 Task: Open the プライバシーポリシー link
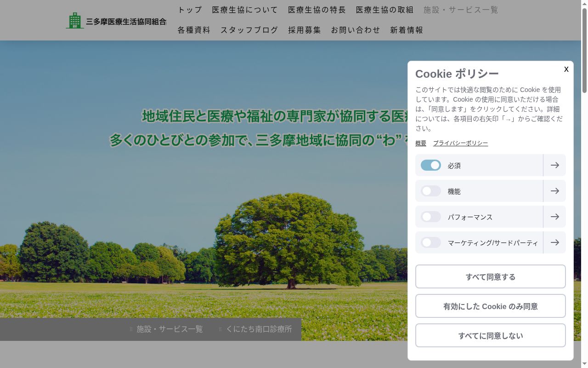click(x=460, y=143)
